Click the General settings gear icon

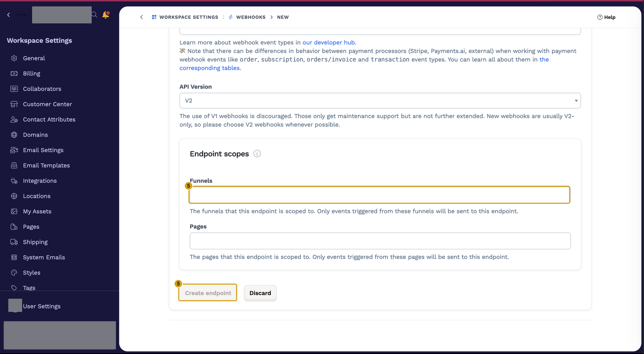14,58
